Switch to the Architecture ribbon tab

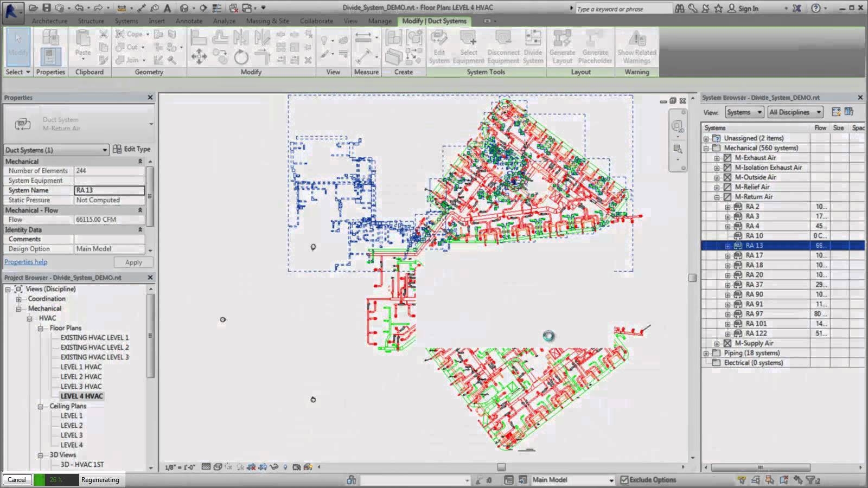coord(50,21)
